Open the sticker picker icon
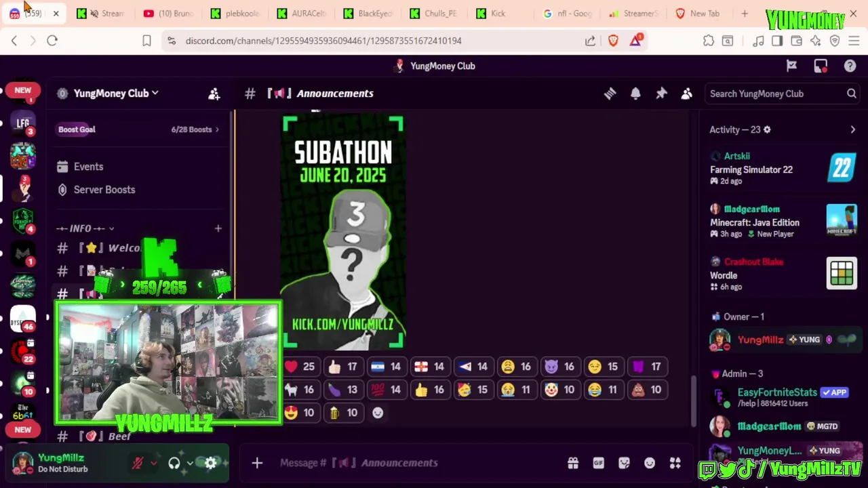 point(624,463)
